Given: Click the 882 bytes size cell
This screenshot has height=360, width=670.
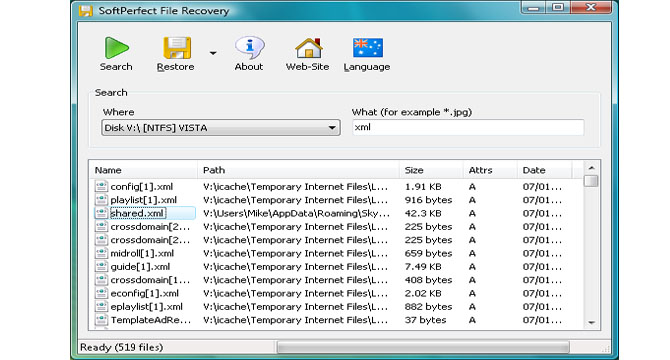Looking at the screenshot, I should (x=428, y=307).
